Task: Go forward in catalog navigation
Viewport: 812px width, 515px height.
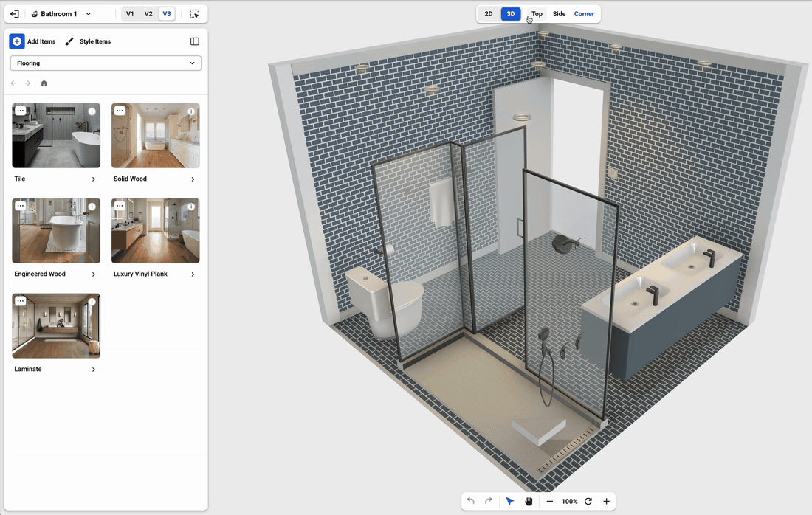Action: 27,83
